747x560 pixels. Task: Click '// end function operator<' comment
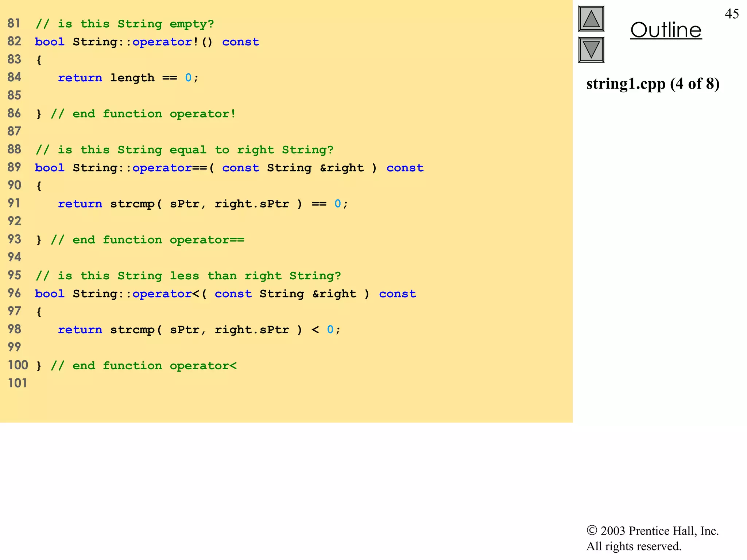[x=144, y=366]
